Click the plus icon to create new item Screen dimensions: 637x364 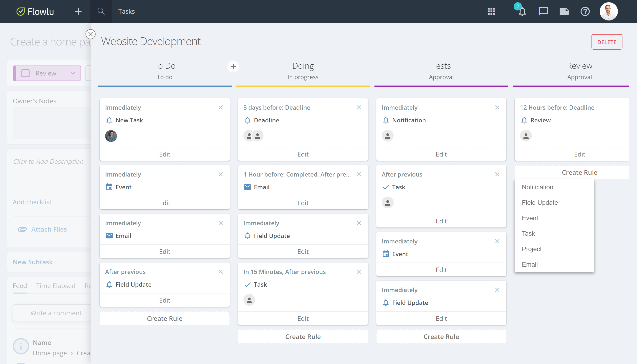click(x=78, y=11)
